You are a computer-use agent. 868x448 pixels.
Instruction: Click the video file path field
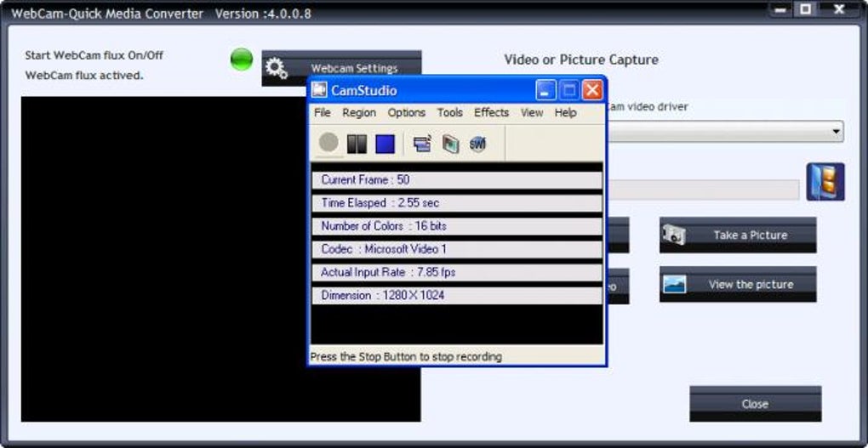pyautogui.click(x=703, y=190)
